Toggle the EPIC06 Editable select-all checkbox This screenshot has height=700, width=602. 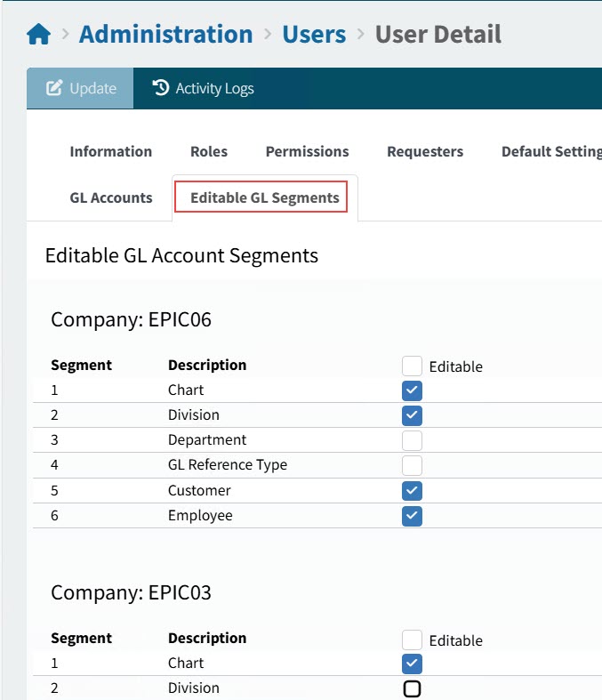[x=412, y=366]
